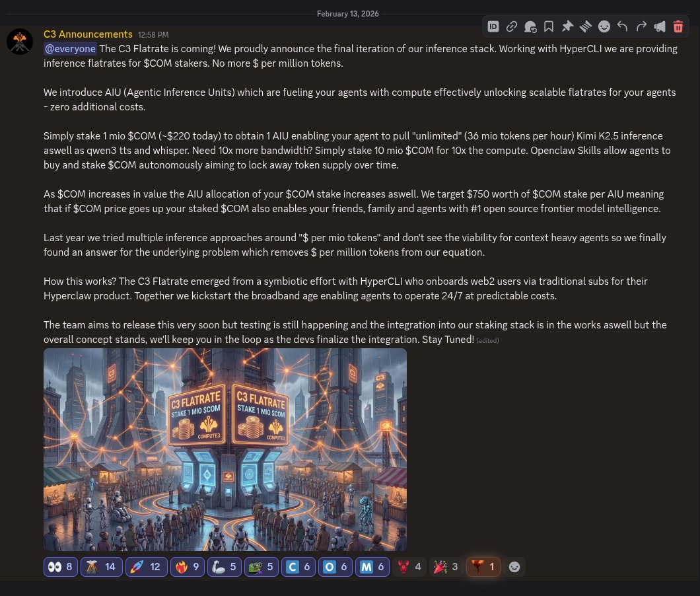Copy the message ID via ID icon
This screenshot has width=700, height=596.
click(x=493, y=27)
